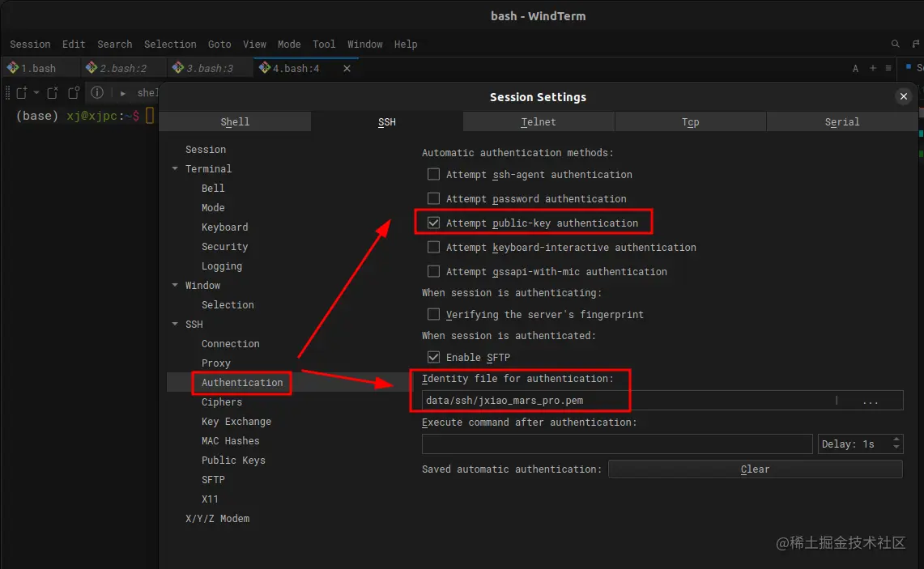Select MAC Hashes under SSH
Viewport: 924px width, 569px height.
click(x=231, y=441)
